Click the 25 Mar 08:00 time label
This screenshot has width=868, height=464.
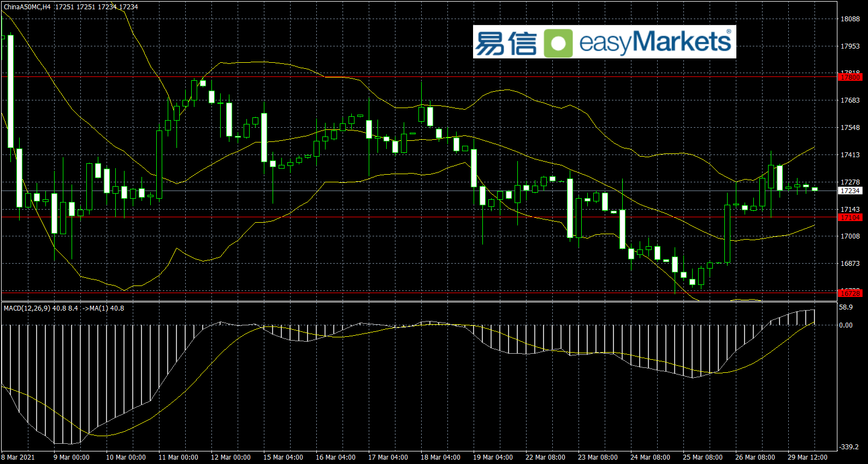click(x=702, y=457)
